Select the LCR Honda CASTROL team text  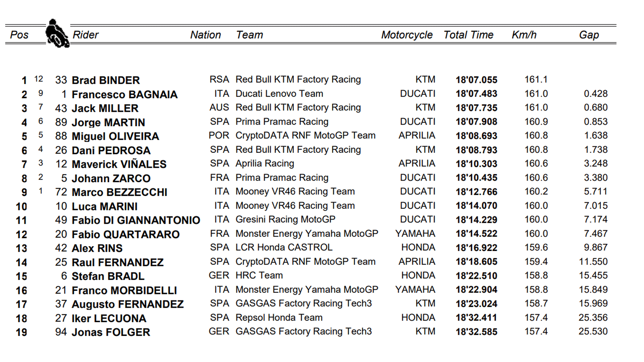tap(284, 247)
